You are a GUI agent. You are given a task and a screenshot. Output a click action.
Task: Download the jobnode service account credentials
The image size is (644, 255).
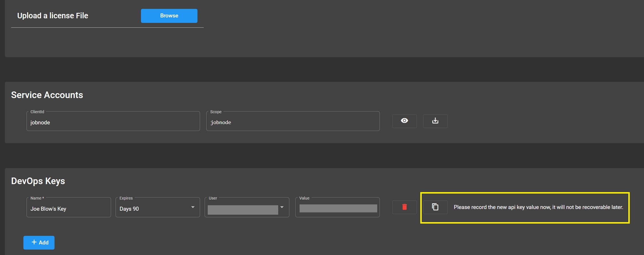click(435, 121)
